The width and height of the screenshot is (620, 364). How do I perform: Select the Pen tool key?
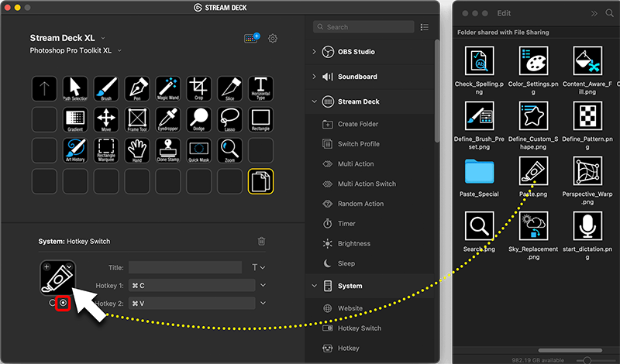(137, 88)
